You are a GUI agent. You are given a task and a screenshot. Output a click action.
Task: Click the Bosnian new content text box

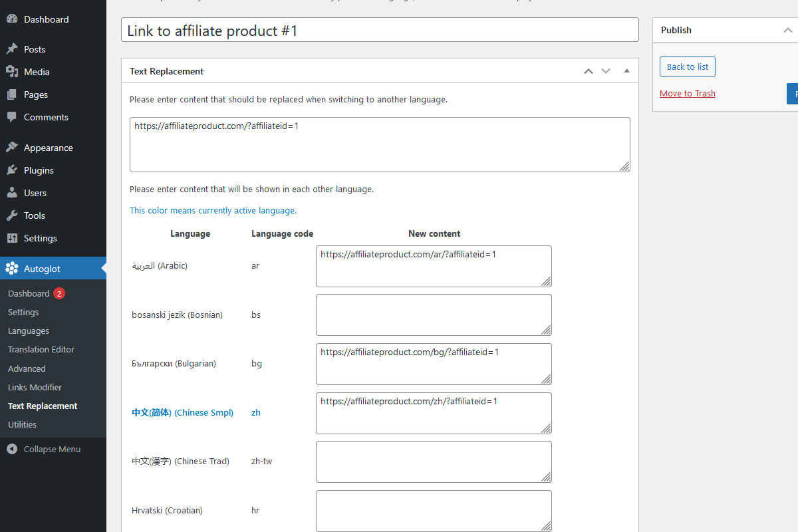(433, 315)
